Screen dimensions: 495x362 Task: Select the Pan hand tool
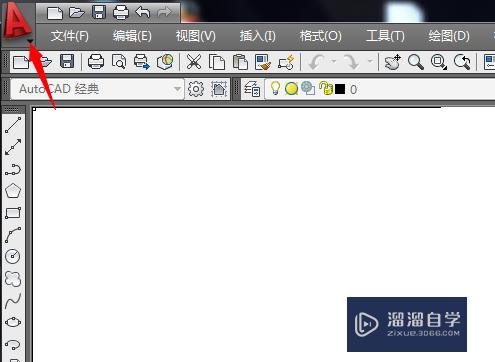pyautogui.click(x=393, y=62)
